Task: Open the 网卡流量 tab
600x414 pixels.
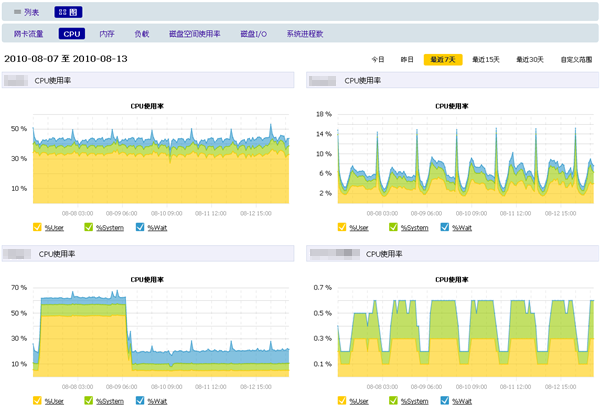Action: (x=28, y=34)
